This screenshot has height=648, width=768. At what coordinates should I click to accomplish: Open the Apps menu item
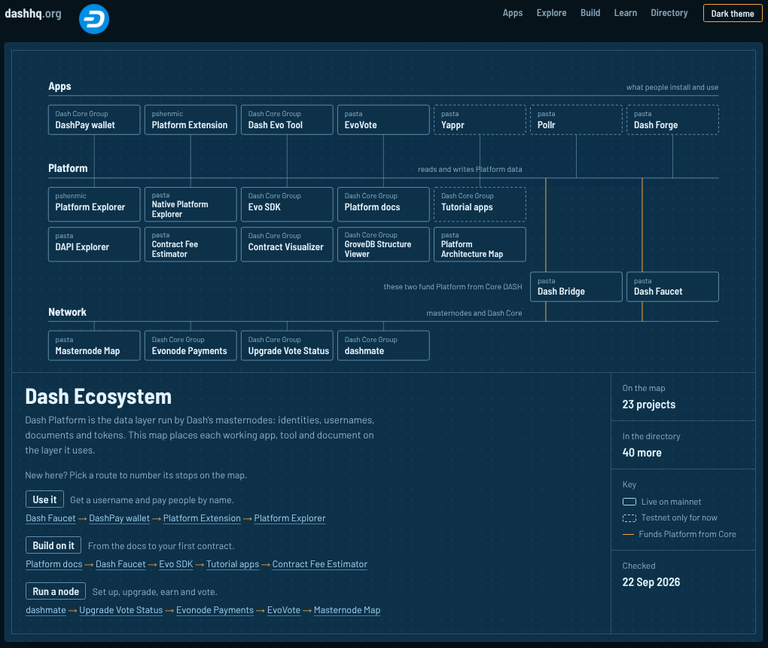pyautogui.click(x=512, y=13)
